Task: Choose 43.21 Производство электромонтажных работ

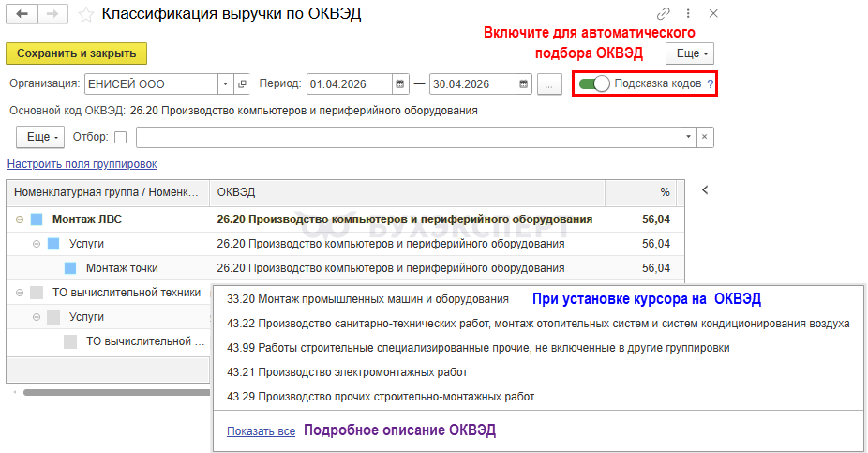Action: [x=347, y=372]
